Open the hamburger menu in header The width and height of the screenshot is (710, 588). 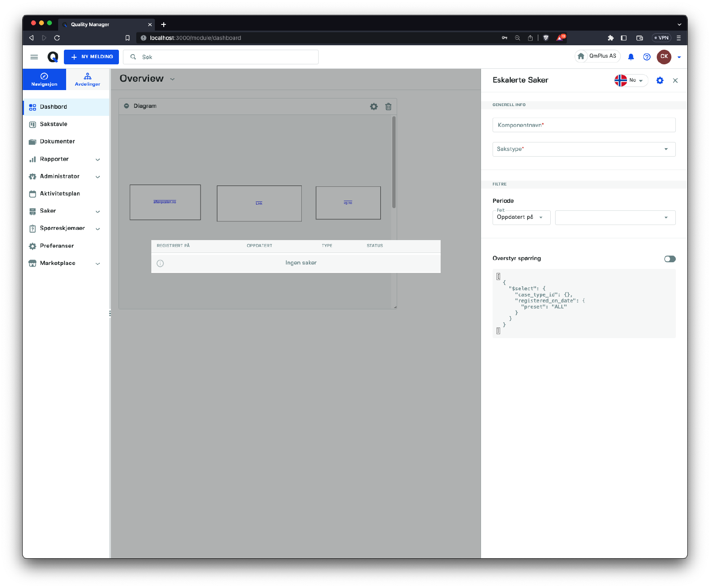click(34, 57)
